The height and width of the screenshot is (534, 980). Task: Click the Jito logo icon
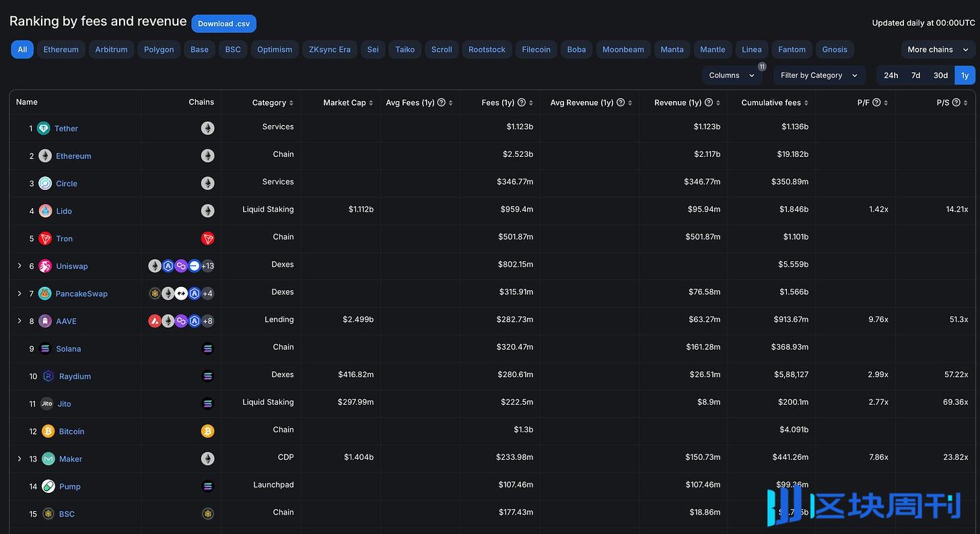pos(46,404)
